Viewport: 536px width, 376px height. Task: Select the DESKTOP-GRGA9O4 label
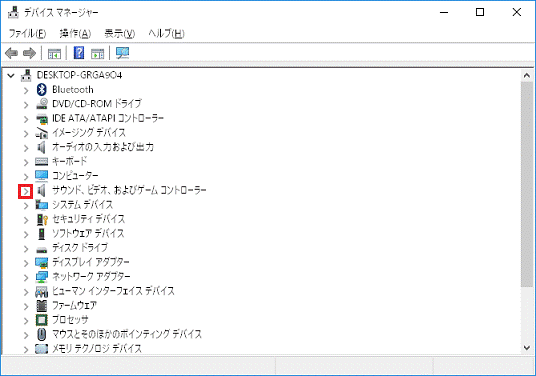pos(79,75)
